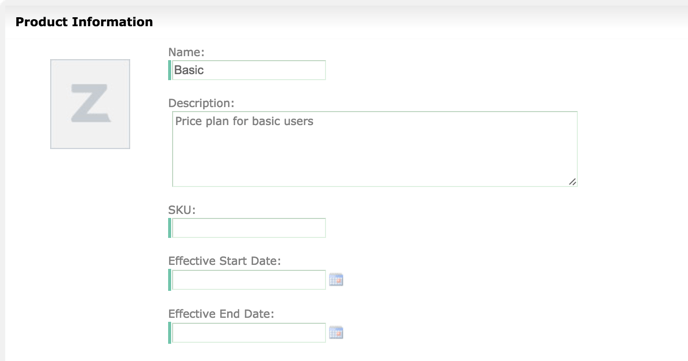Click the word Basic in the Name field

pos(189,70)
